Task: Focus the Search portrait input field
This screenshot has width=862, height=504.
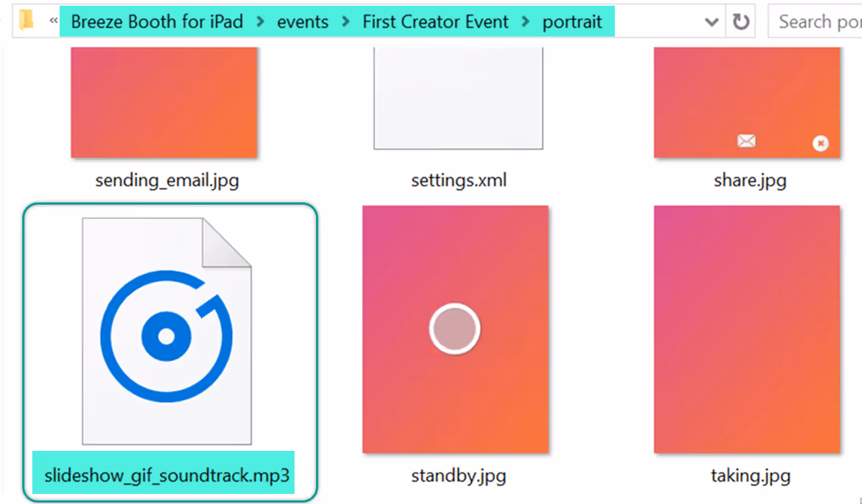Action: 815,22
